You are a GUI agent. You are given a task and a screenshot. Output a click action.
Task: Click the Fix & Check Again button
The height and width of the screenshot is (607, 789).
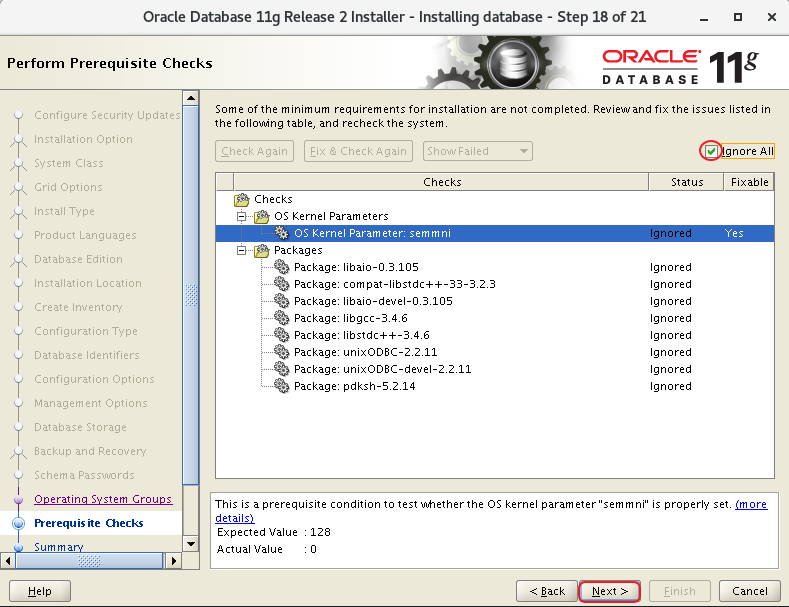click(358, 151)
